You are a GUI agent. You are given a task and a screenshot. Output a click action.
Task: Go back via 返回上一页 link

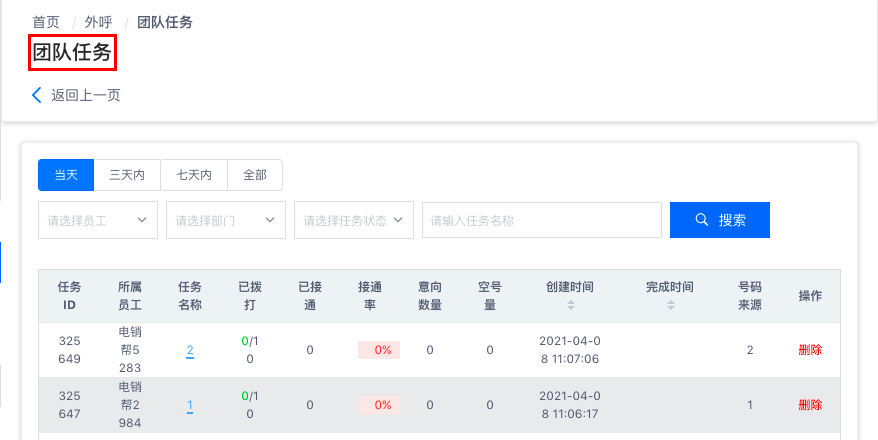coord(86,95)
